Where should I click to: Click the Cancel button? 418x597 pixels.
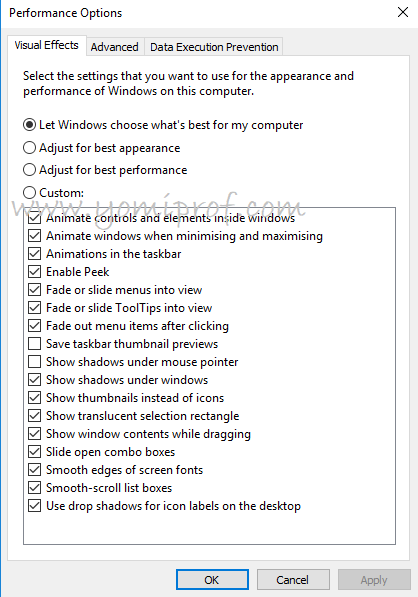pos(293,580)
